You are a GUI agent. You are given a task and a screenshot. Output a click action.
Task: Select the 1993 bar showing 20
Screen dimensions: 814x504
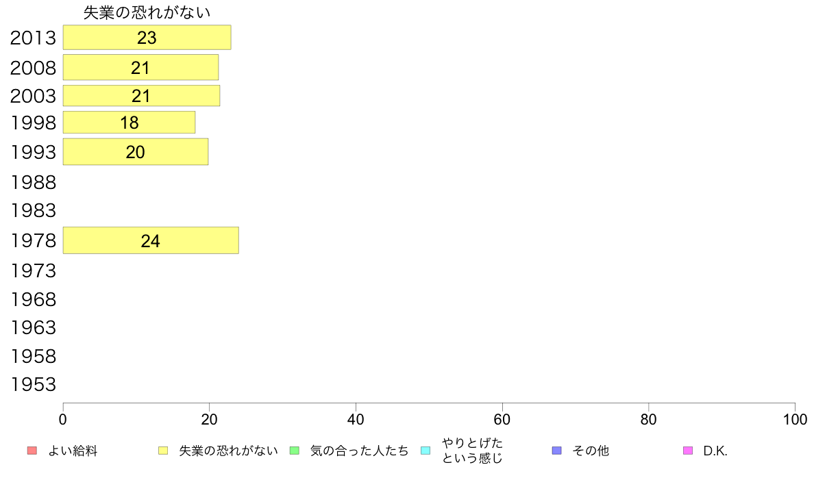[136, 151]
